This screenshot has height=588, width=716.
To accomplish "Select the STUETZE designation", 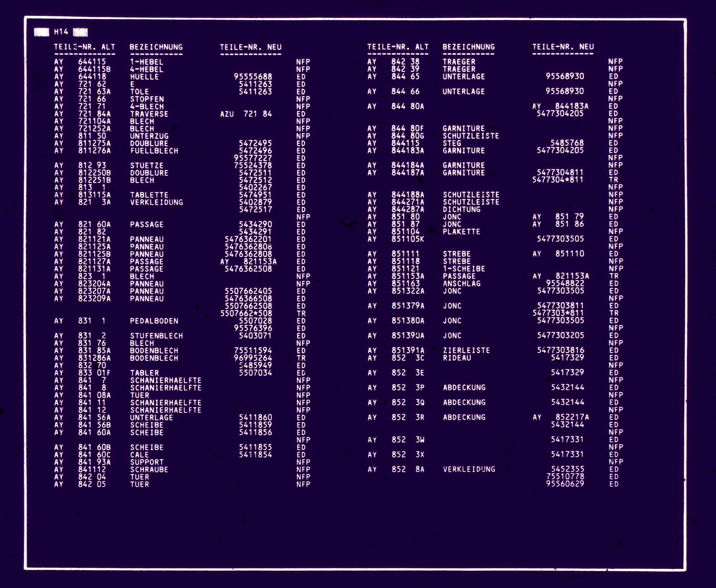I will pos(147,166).
